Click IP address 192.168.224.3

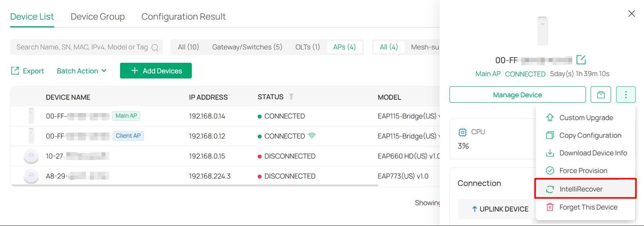[210, 176]
